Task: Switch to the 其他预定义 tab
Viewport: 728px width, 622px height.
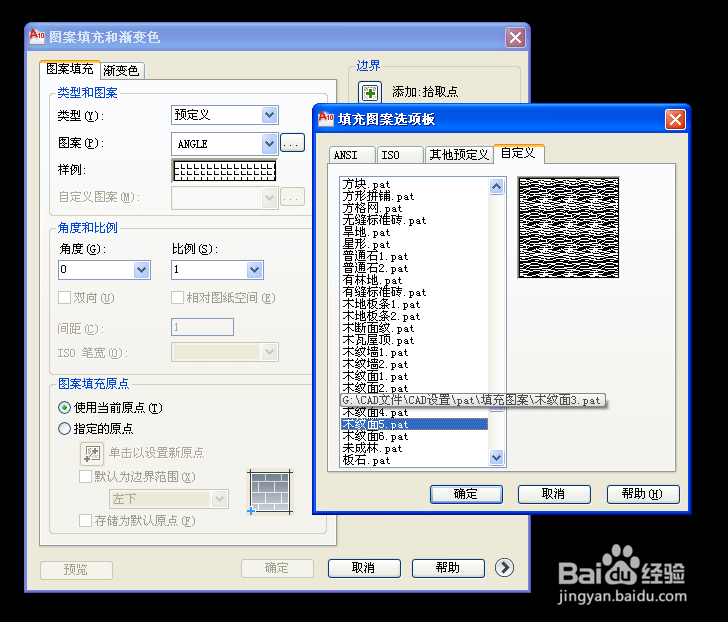Action: click(x=459, y=155)
